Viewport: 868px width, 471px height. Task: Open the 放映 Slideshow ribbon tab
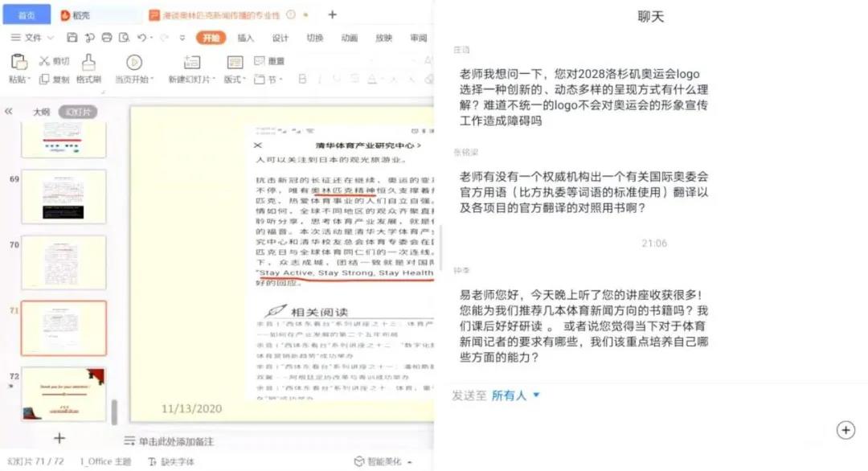click(383, 38)
